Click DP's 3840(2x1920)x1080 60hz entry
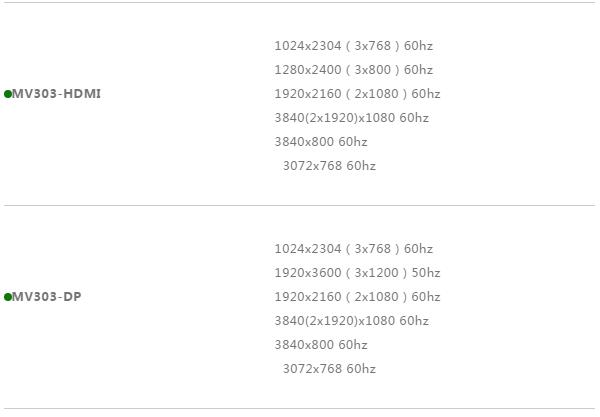The width and height of the screenshot is (600, 417). point(352,321)
